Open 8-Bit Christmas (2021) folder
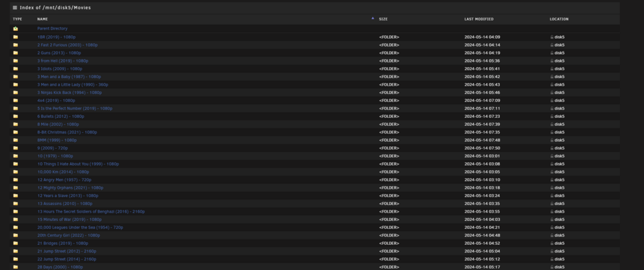 click(67, 132)
